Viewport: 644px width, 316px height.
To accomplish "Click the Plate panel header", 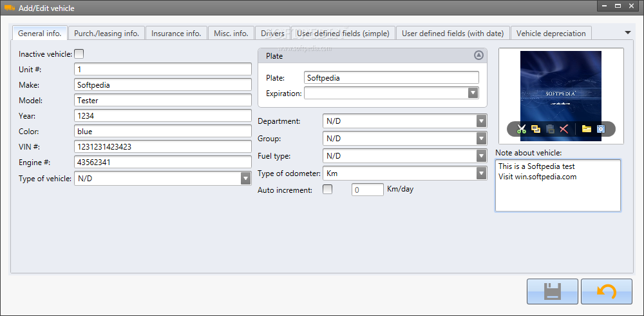I will point(372,55).
